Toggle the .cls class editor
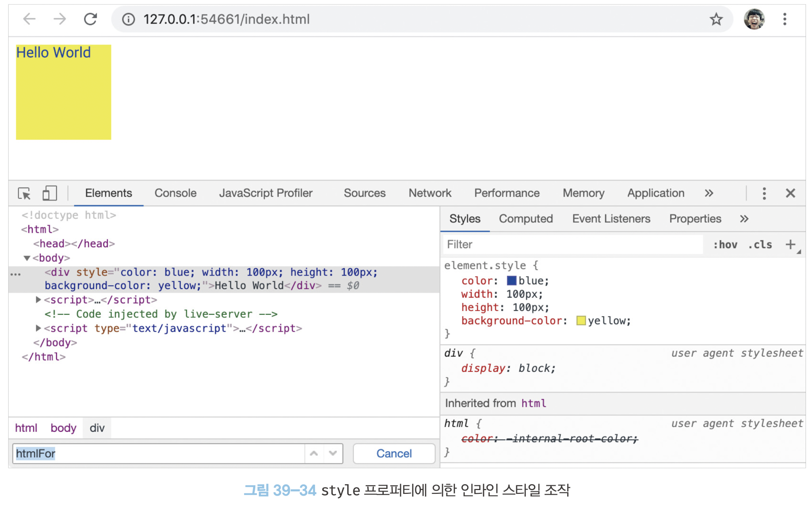The image size is (812, 507). click(760, 245)
